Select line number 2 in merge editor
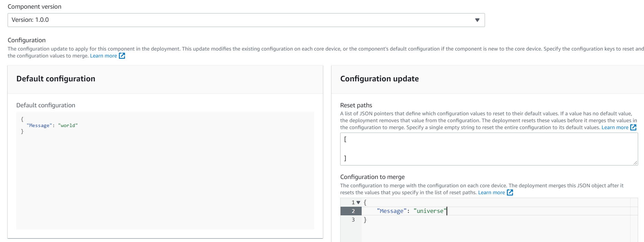644x242 pixels. [x=353, y=211]
